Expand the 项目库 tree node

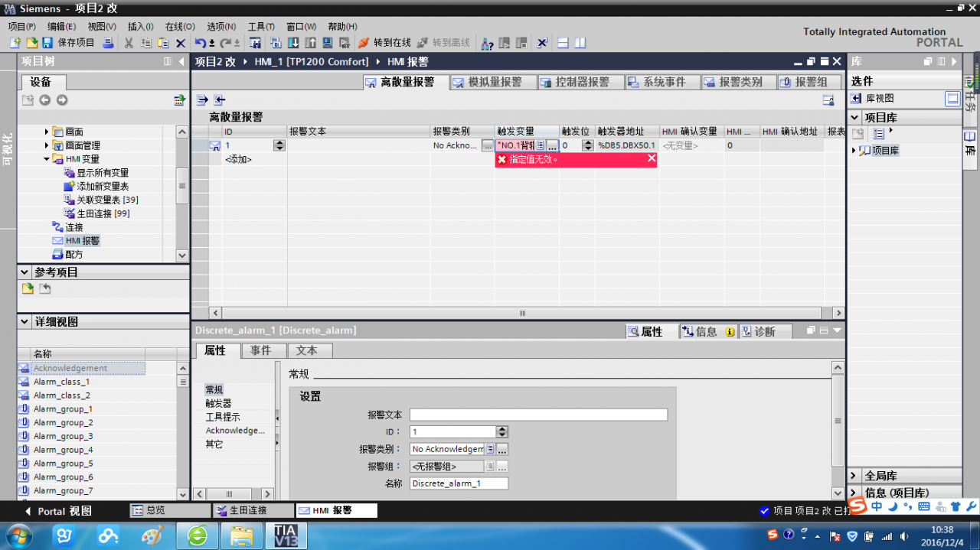click(x=854, y=151)
